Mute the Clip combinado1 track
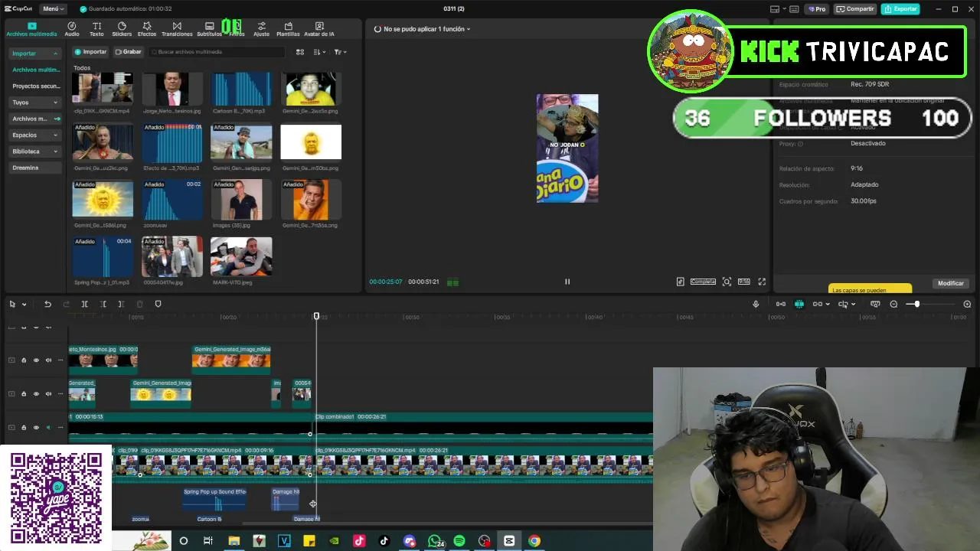The width and height of the screenshot is (980, 551). pyautogui.click(x=48, y=427)
